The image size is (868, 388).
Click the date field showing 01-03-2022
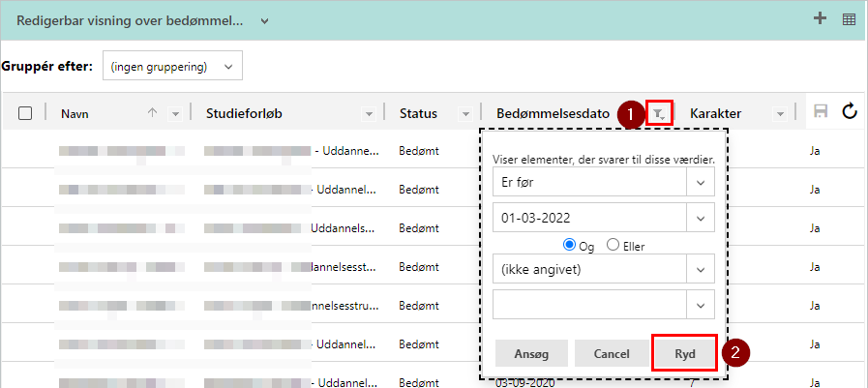point(588,218)
